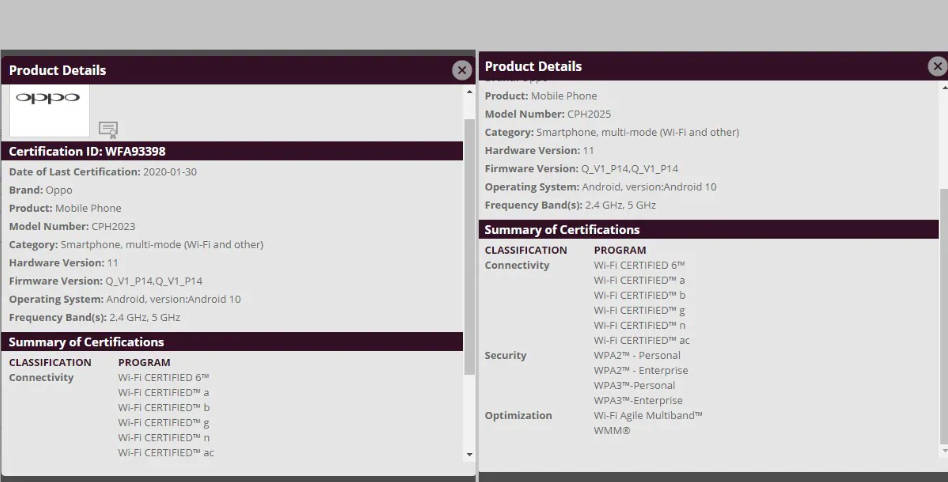Screen dimensions: 948x482
Task: Click the WMM optimization program entry
Action: click(x=612, y=430)
